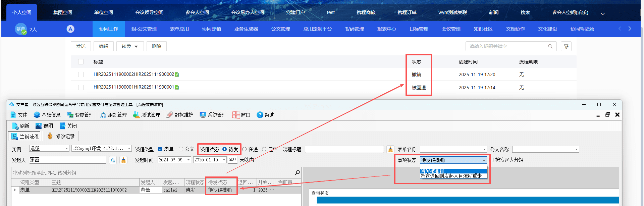Select the 在途 radio button
Screen dimensions: 644x206
(245, 149)
